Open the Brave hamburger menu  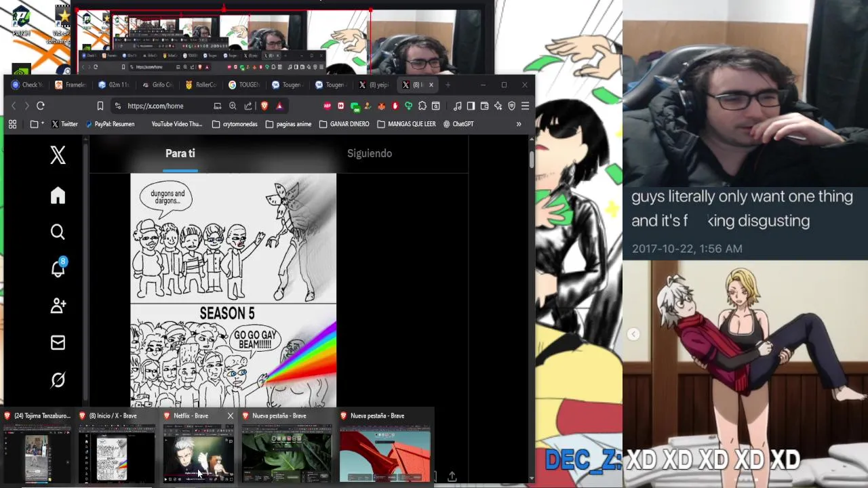coord(525,106)
